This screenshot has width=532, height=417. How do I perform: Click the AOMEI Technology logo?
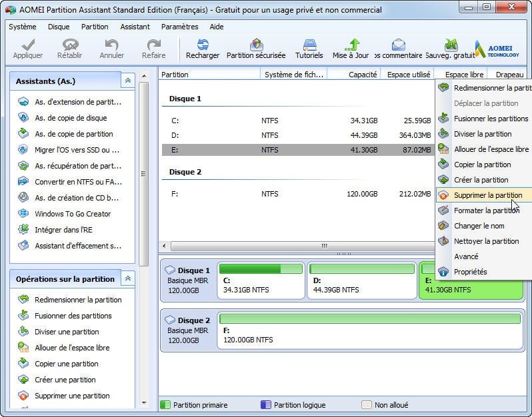[x=497, y=50]
